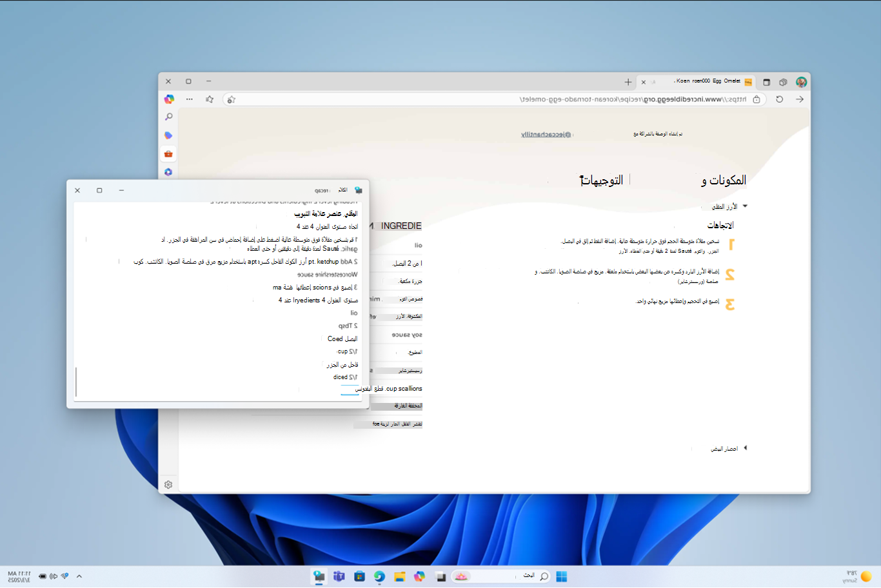Switch to التوجيهات tab on recipe page
This screenshot has width=881, height=588.
pos(602,181)
